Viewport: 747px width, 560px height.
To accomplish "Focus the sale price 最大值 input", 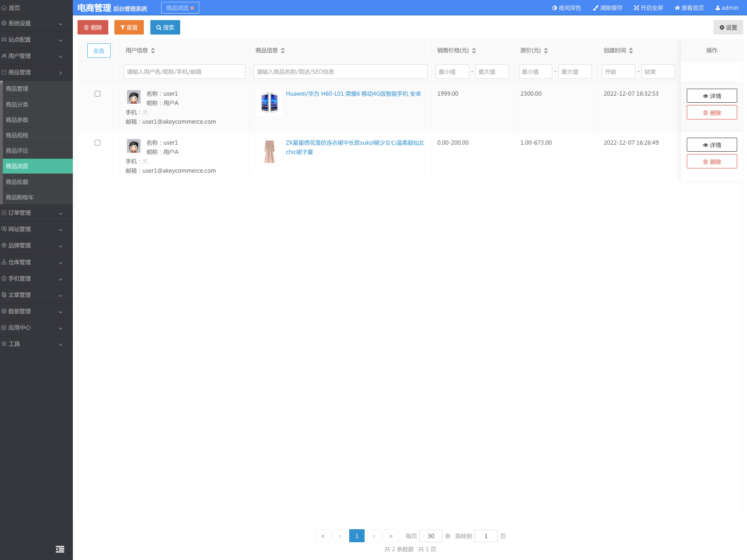I will [492, 71].
